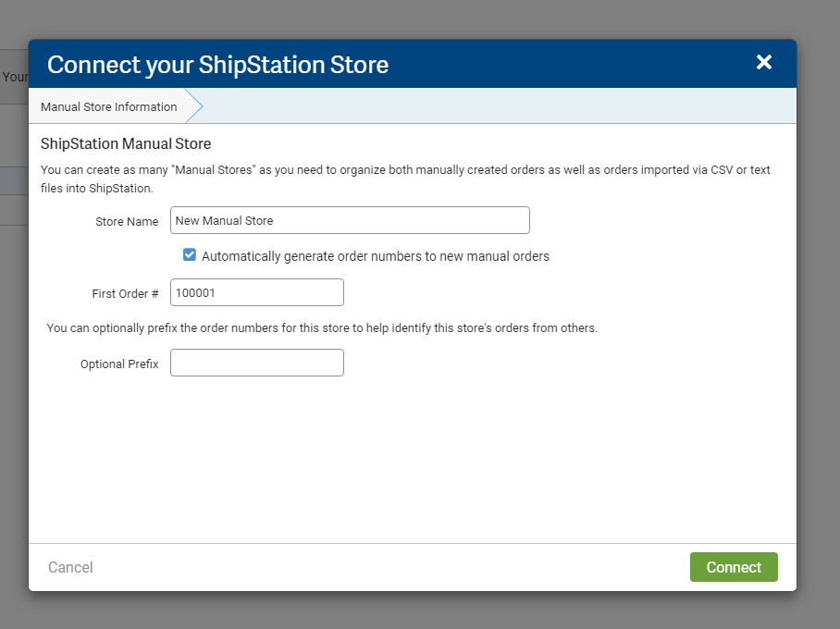Click the green Connect button
This screenshot has width=840, height=629.
pos(734,567)
